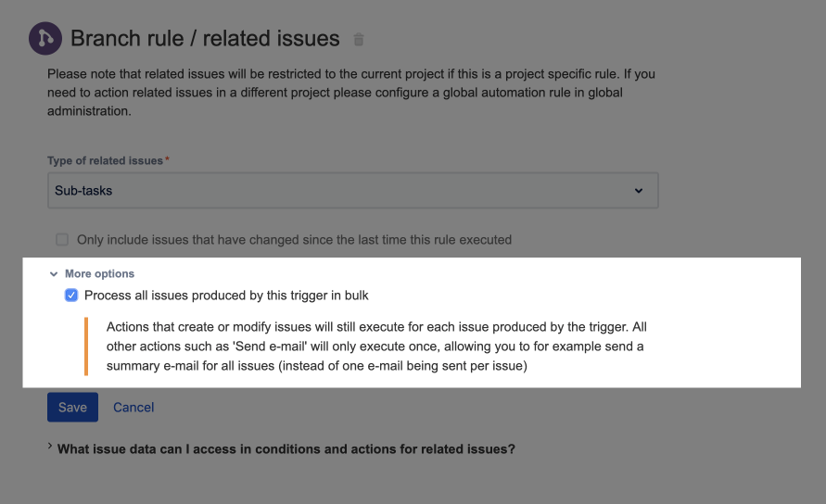Screen dimensions: 826x504
Task: Click the 'Only include issues that have changed' label
Action: click(294, 240)
